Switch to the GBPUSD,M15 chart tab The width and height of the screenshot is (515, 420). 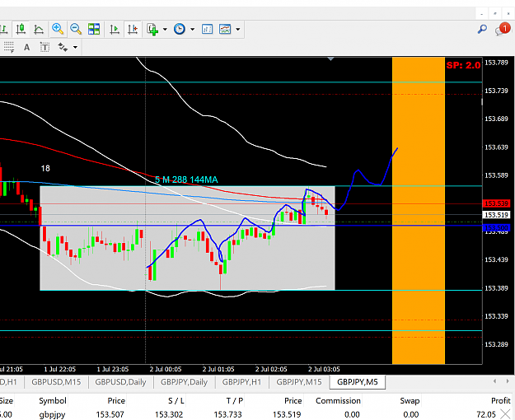(x=56, y=382)
